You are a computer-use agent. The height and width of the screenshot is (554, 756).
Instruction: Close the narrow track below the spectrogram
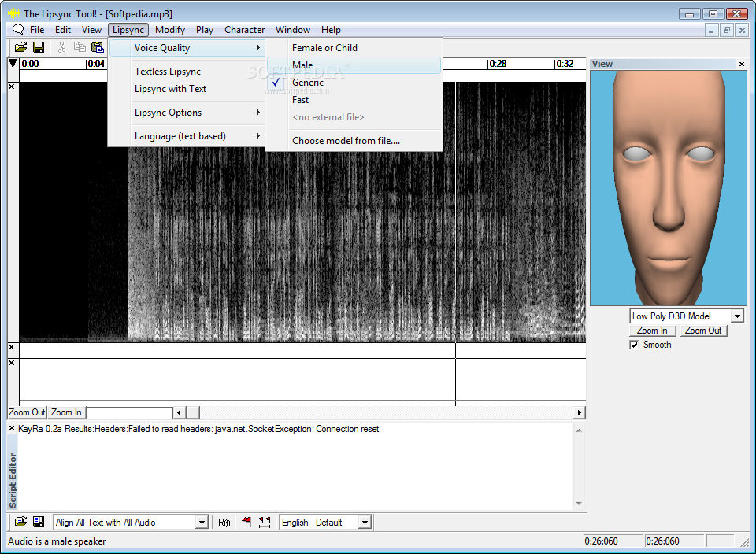coord(12,347)
